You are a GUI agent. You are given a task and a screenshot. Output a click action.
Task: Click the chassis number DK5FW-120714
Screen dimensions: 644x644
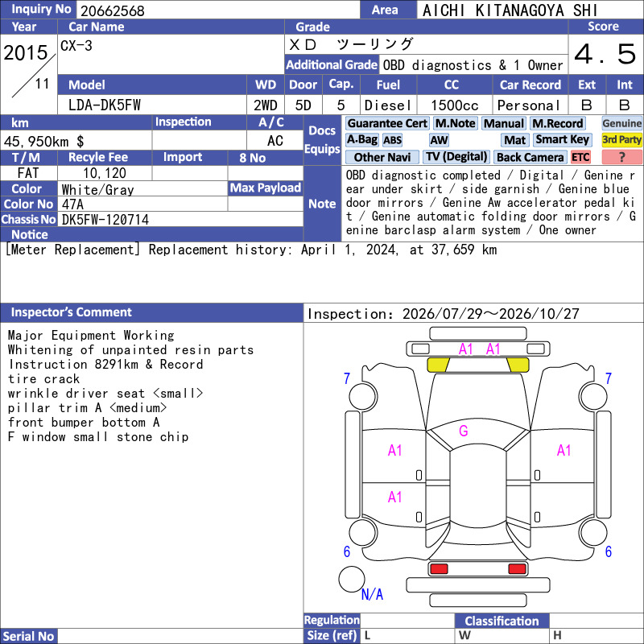tap(105, 220)
